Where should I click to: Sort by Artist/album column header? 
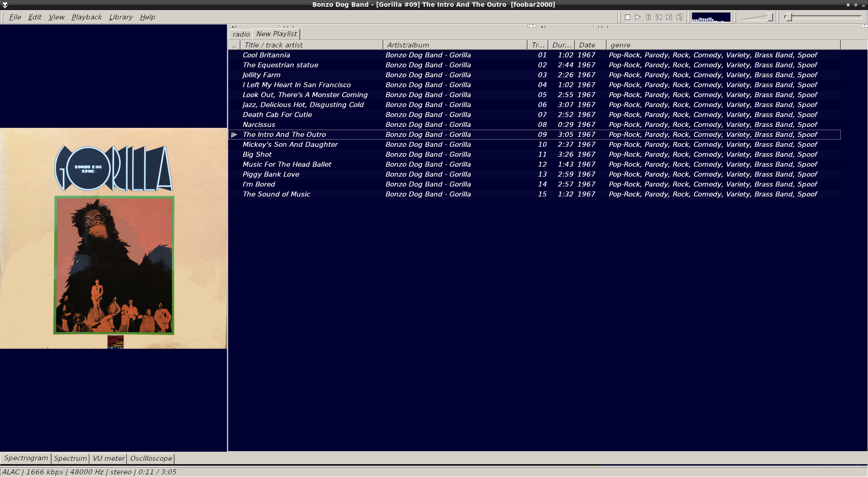[455, 45]
